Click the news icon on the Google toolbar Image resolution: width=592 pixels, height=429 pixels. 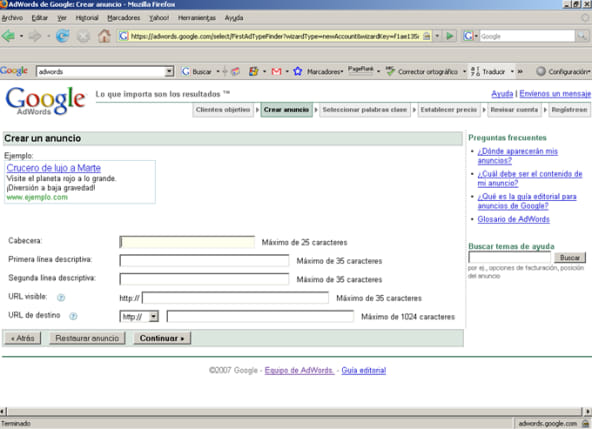tap(236, 71)
